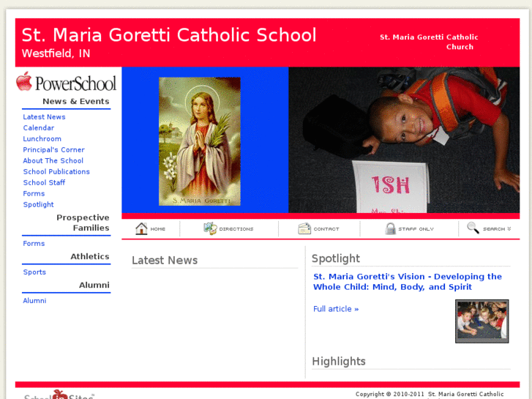The height and width of the screenshot is (399, 532).
Task: Open School Publications link
Action: (x=56, y=172)
